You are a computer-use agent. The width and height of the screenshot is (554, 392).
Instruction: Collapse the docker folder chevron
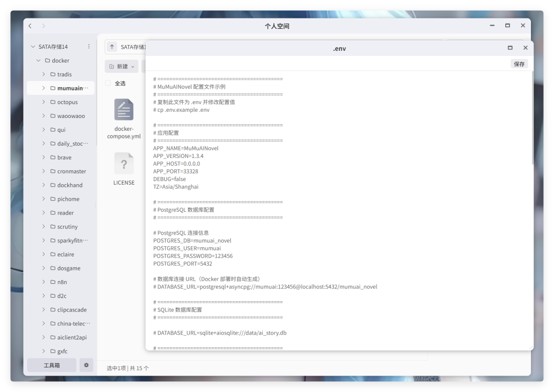(38, 61)
